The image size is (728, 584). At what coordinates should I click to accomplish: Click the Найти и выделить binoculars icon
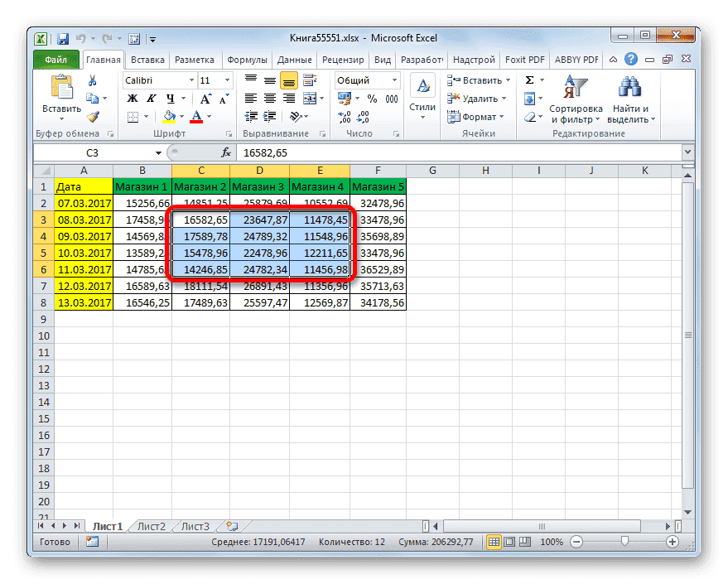[x=629, y=87]
